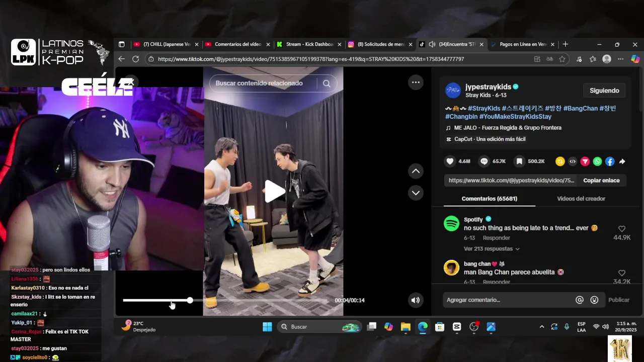The image size is (644, 362).
Task: Open the 'ME JALO' music track link
Action: pos(508,128)
